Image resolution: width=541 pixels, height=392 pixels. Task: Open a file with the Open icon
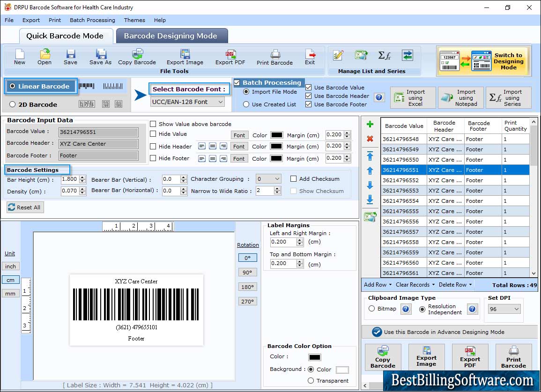[44, 57]
